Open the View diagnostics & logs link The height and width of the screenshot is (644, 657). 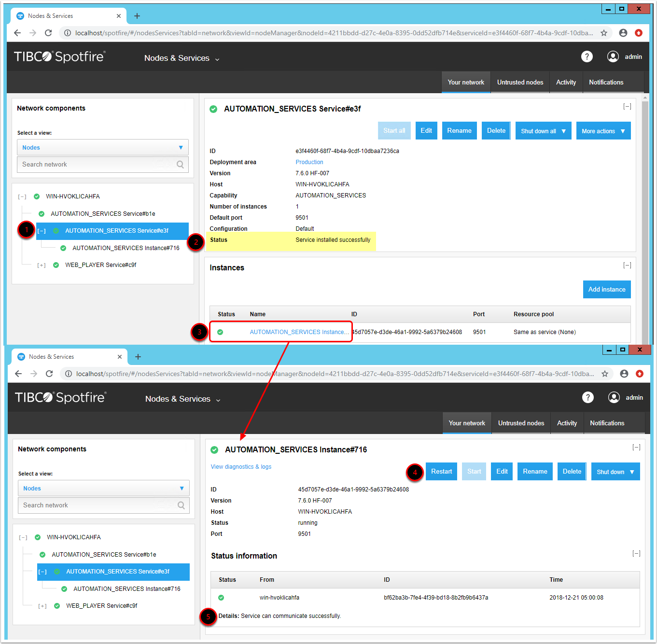[x=241, y=467]
